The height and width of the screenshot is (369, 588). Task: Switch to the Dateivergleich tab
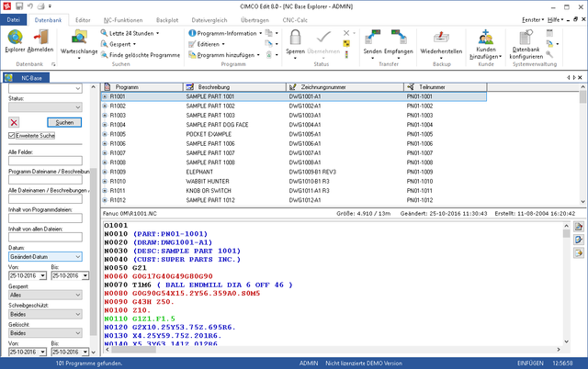[x=209, y=20]
